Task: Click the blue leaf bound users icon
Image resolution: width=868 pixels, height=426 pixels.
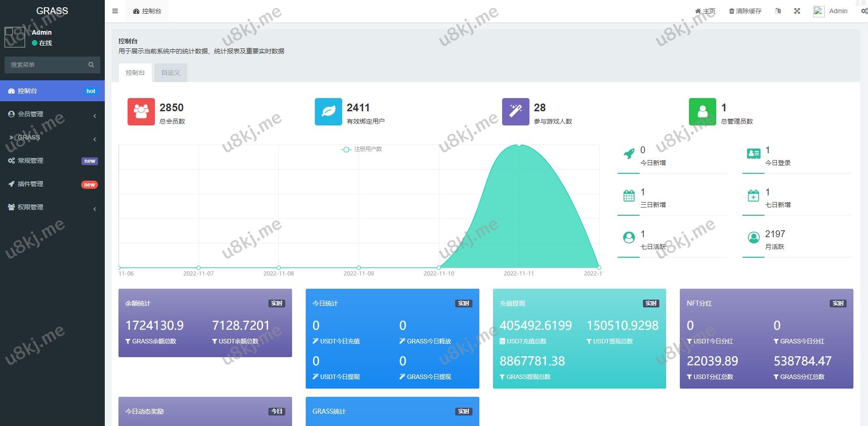Action: click(328, 112)
